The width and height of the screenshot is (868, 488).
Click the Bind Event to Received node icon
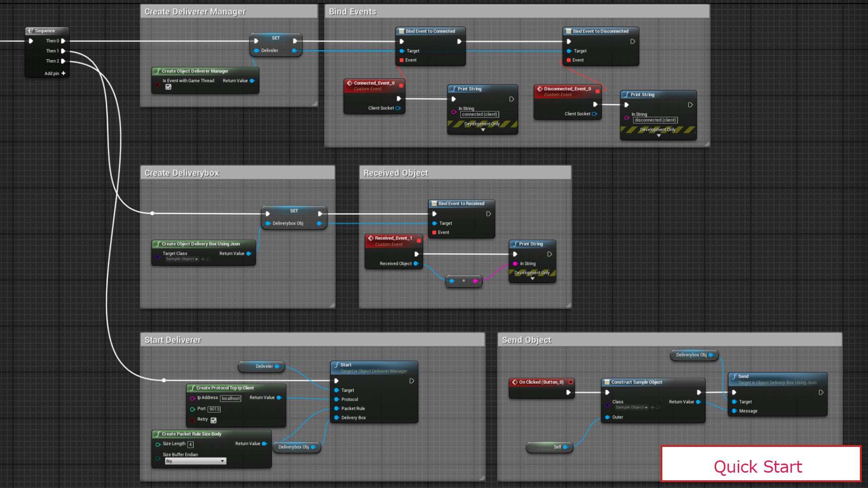(434, 203)
